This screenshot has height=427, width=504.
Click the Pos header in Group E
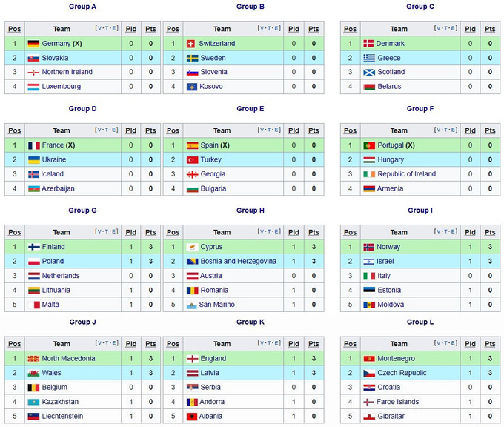(x=173, y=130)
